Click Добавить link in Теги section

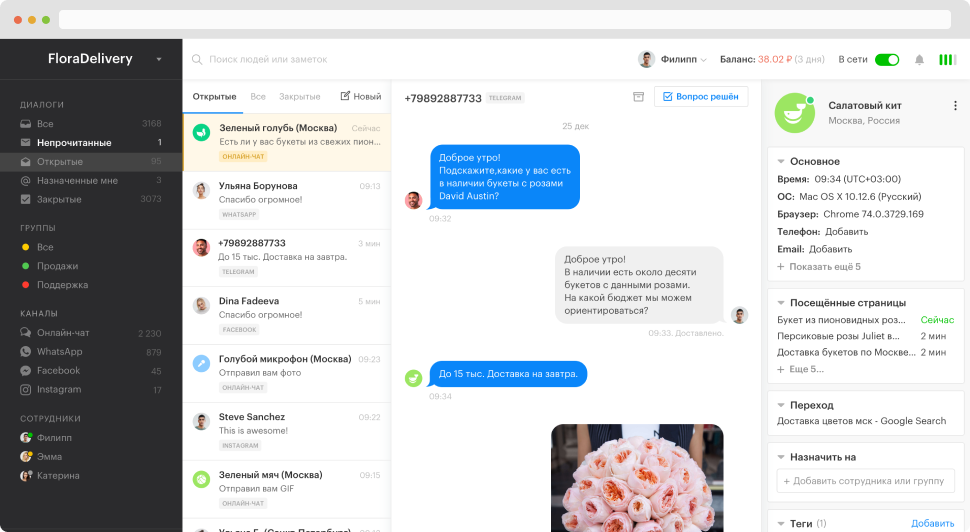[932, 523]
